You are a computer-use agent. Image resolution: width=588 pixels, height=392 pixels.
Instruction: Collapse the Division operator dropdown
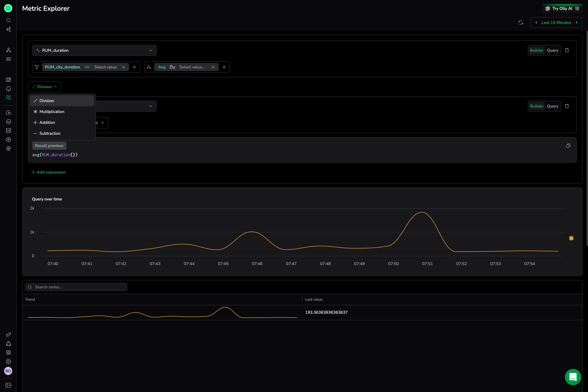click(x=45, y=87)
